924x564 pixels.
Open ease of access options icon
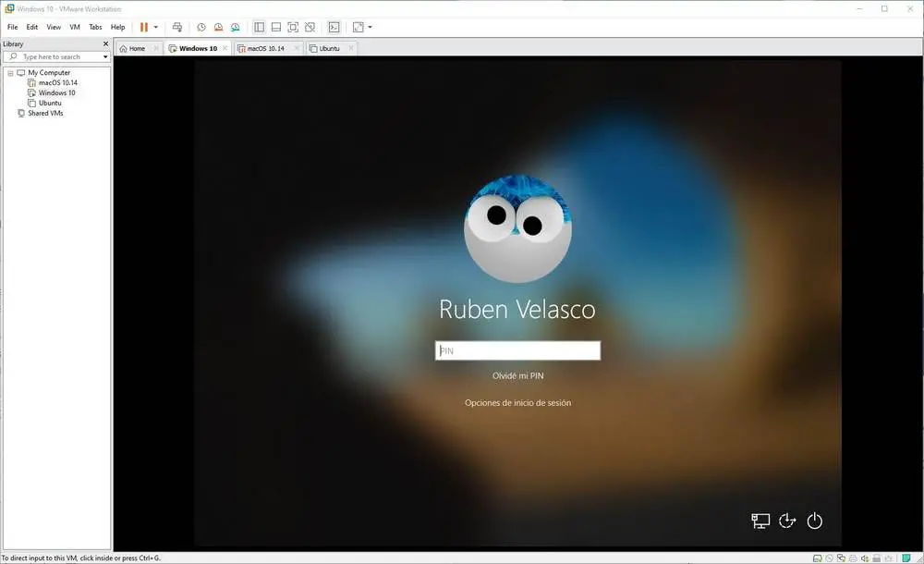[x=787, y=521]
